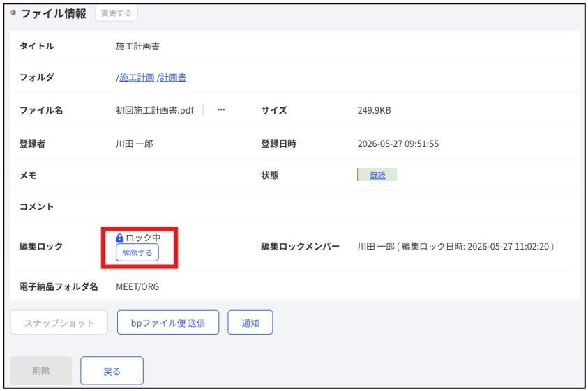Open the three-dot menu next to 初回施工計画書.pdf
588x391 pixels.
coord(221,110)
